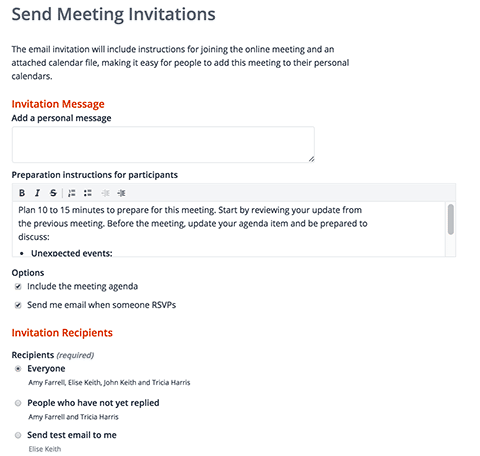Apply strikethrough formatting to text
Viewport: 480px width, 456px height.
53,193
